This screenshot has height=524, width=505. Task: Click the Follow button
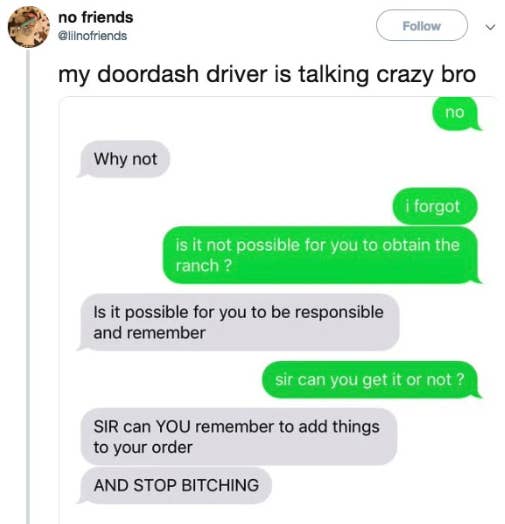(421, 25)
